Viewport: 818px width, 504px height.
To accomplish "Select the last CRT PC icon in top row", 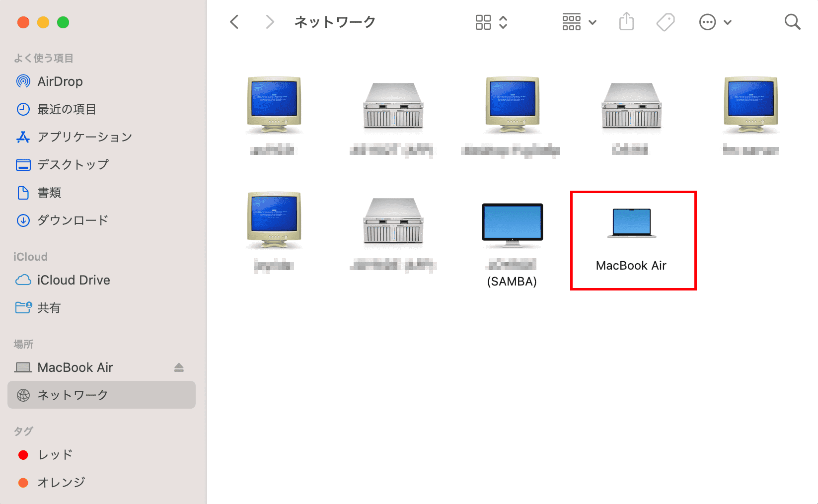I will (x=750, y=105).
